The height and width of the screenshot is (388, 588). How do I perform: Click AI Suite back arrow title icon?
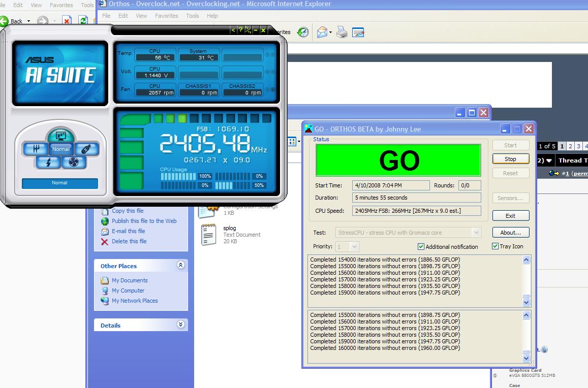click(x=233, y=30)
